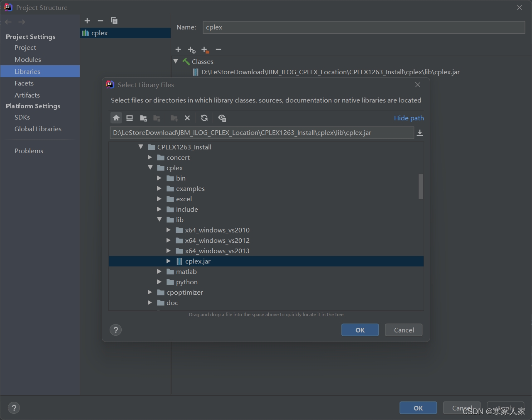Collapse the CPLEX1263_Install folder

[141, 147]
